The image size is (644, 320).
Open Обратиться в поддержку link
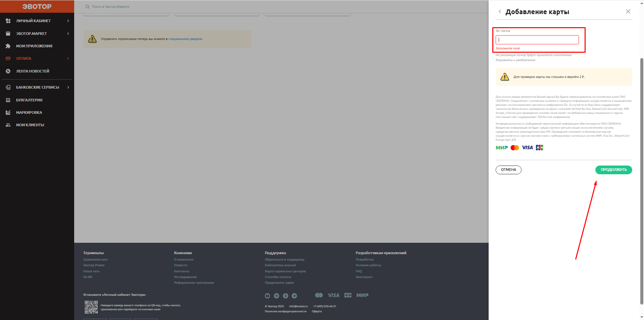tap(285, 260)
